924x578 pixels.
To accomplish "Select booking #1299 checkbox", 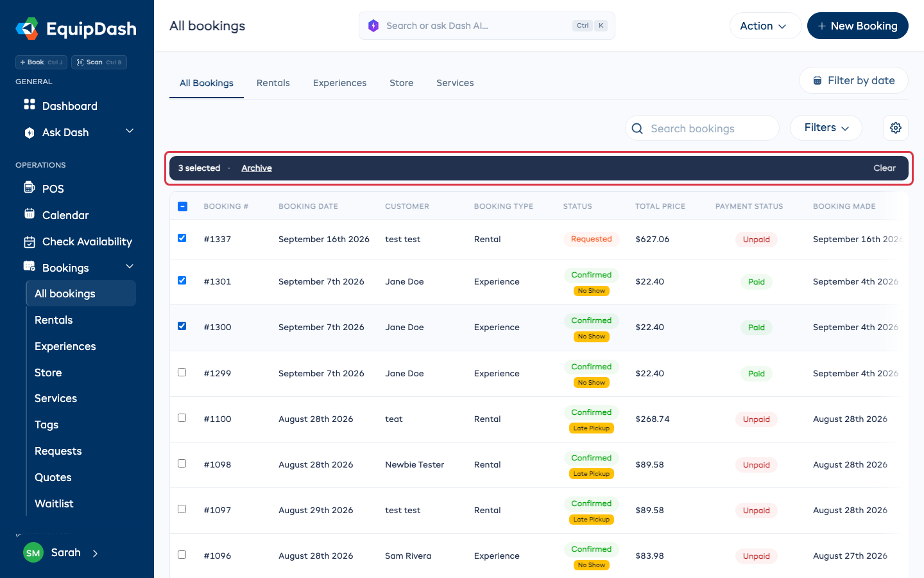I will pyautogui.click(x=182, y=372).
